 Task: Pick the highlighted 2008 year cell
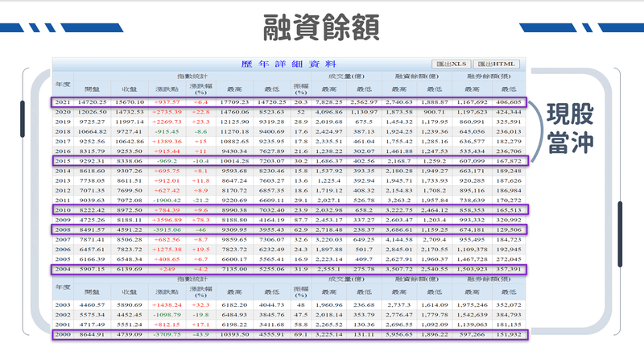click(63, 229)
